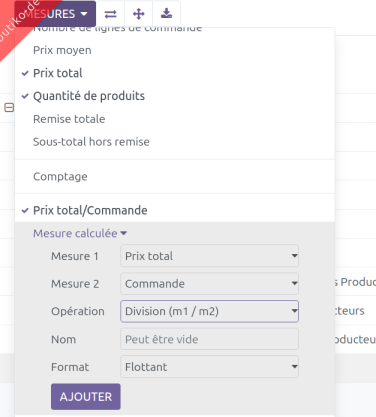376x417 pixels.
Task: Open the Format Flottant dropdown
Action: [x=209, y=367]
